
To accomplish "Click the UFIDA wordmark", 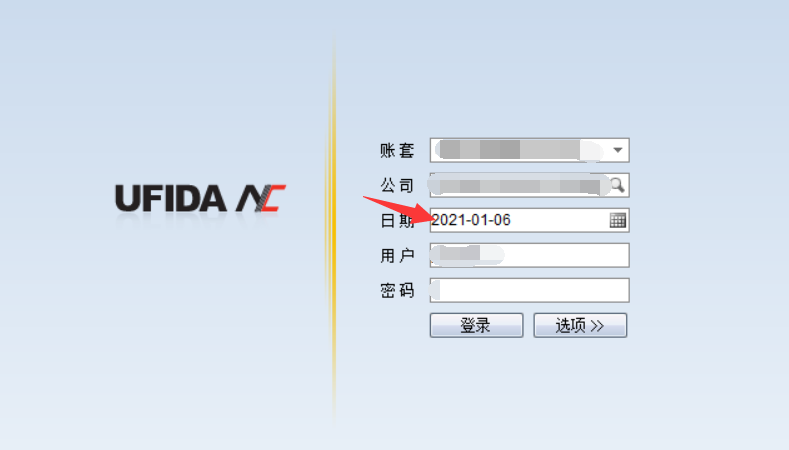I will tap(171, 198).
